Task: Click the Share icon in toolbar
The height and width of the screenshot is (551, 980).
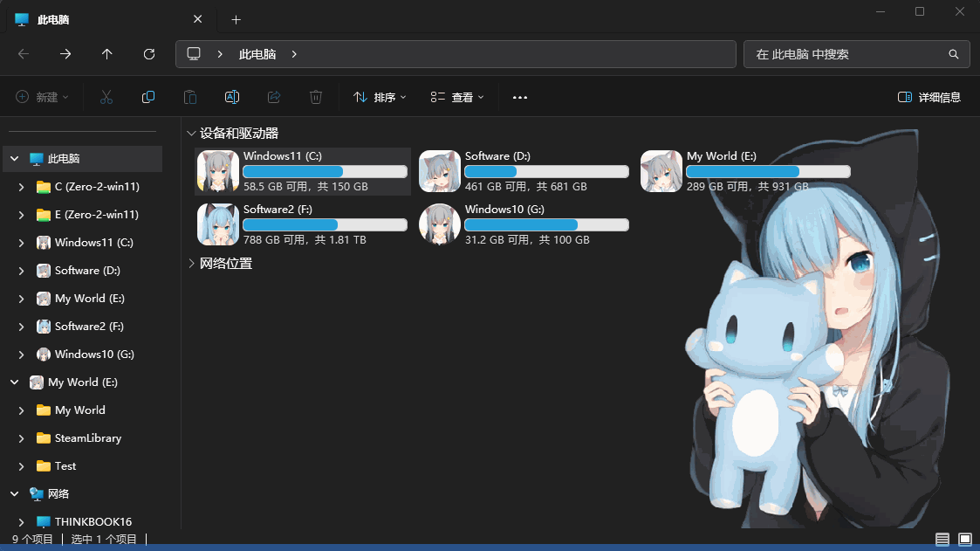Action: pyautogui.click(x=274, y=97)
